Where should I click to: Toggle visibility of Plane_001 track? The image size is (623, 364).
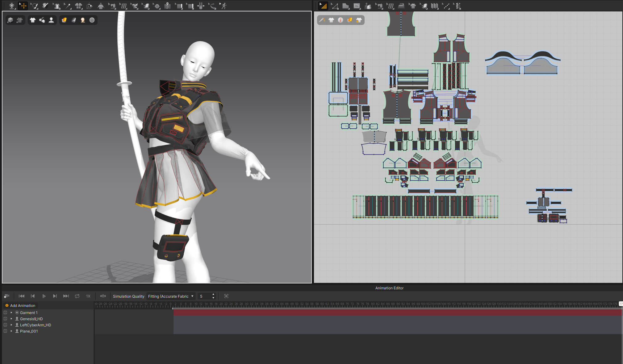[5, 331]
